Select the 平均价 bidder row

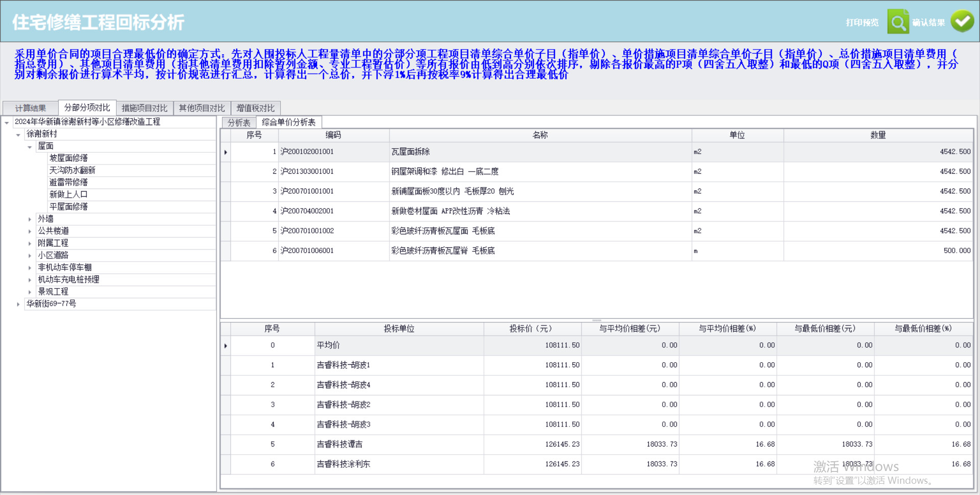tap(597, 346)
